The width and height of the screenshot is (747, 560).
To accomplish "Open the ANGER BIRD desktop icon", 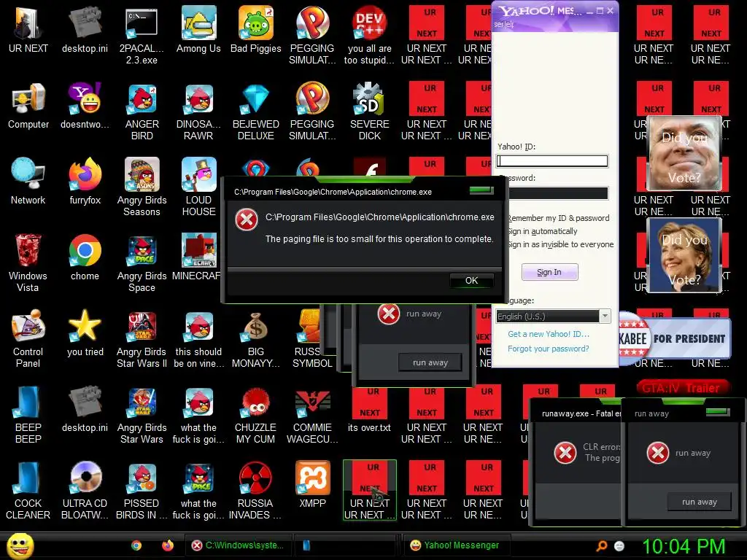I will (142, 112).
